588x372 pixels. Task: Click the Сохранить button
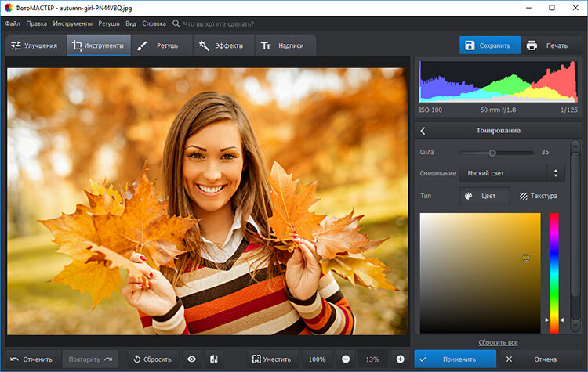(x=490, y=45)
